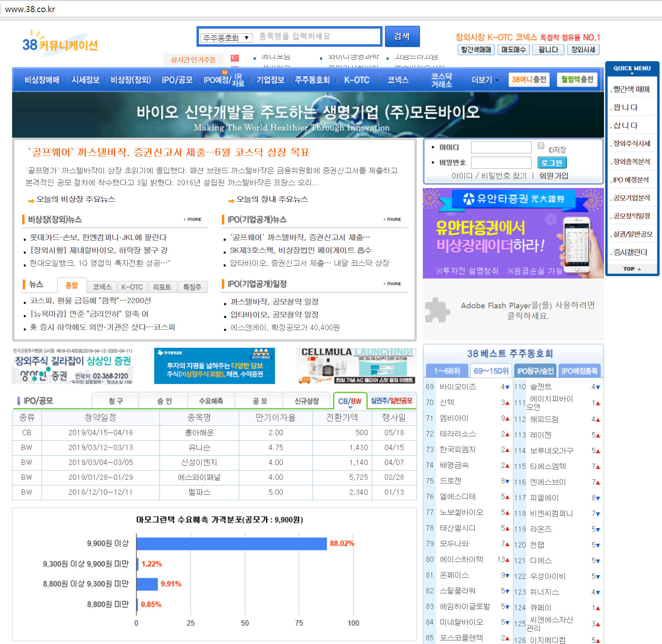Open the K-OTC menu
This screenshot has width=662, height=644.
[357, 80]
